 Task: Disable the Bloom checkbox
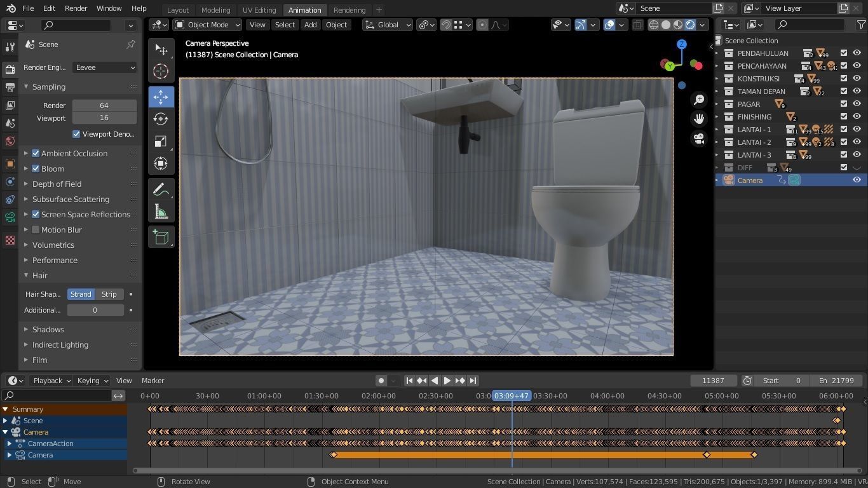point(36,168)
